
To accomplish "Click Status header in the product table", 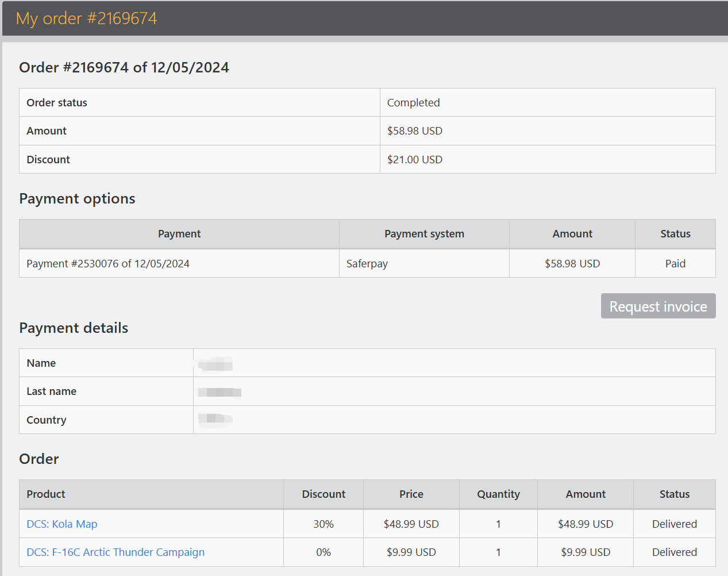I will point(675,494).
